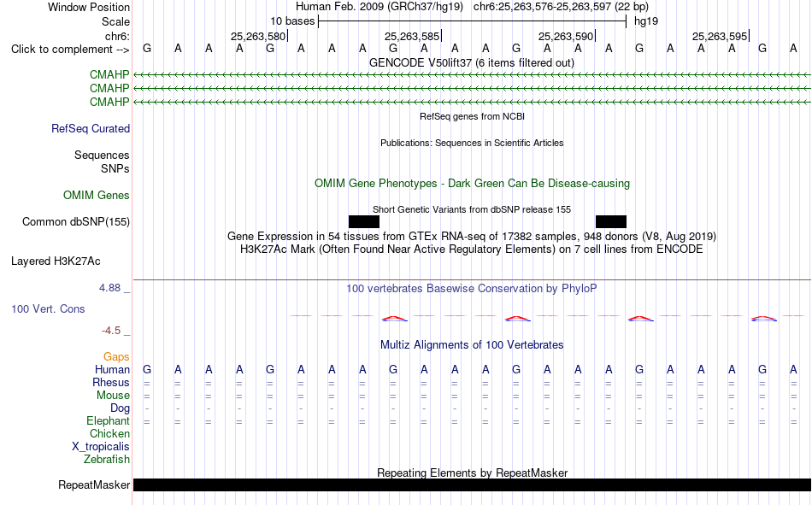Click the 25,263,590 position marker
Screen dimensions: 812x505
click(x=566, y=36)
